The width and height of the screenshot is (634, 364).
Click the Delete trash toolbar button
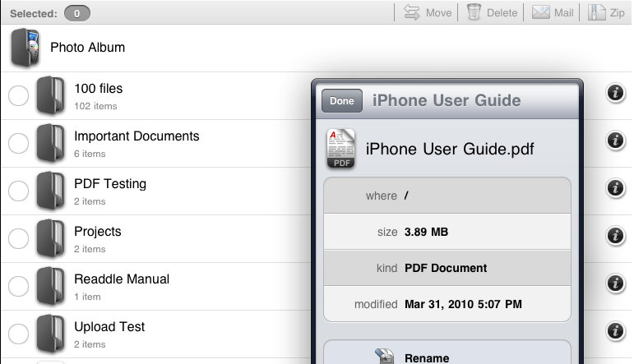click(x=492, y=12)
